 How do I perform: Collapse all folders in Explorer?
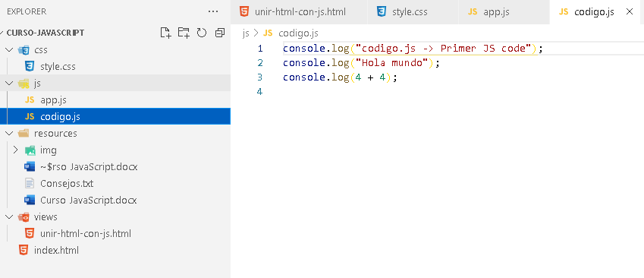click(x=220, y=33)
